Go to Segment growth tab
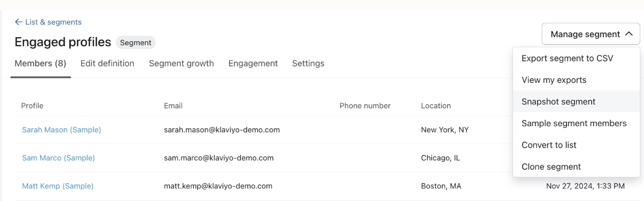 [181, 63]
